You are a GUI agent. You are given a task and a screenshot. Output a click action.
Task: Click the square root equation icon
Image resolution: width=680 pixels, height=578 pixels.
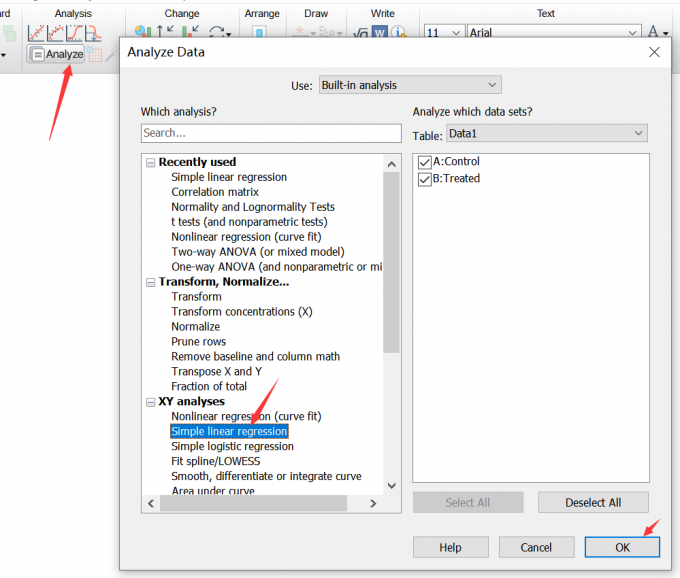[x=361, y=32]
